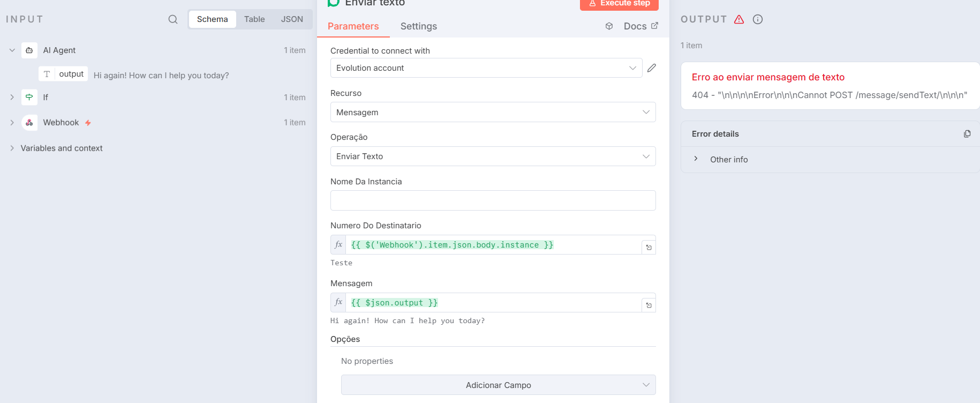Click the fx icon on the Mensagem field
The width and height of the screenshot is (980, 403).
(338, 302)
